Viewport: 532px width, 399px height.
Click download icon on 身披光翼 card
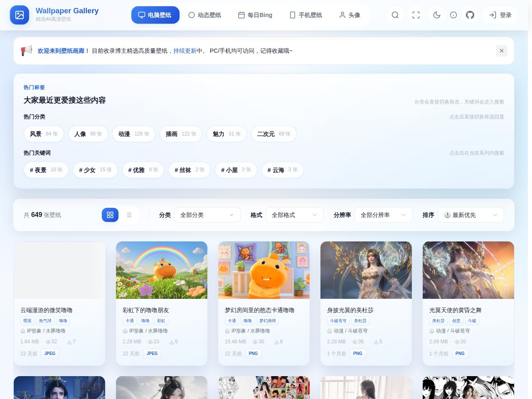[x=376, y=342]
